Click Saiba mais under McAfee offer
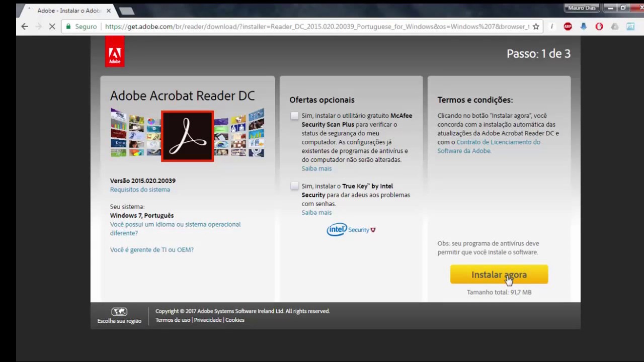This screenshot has width=644, height=362. [x=316, y=168]
